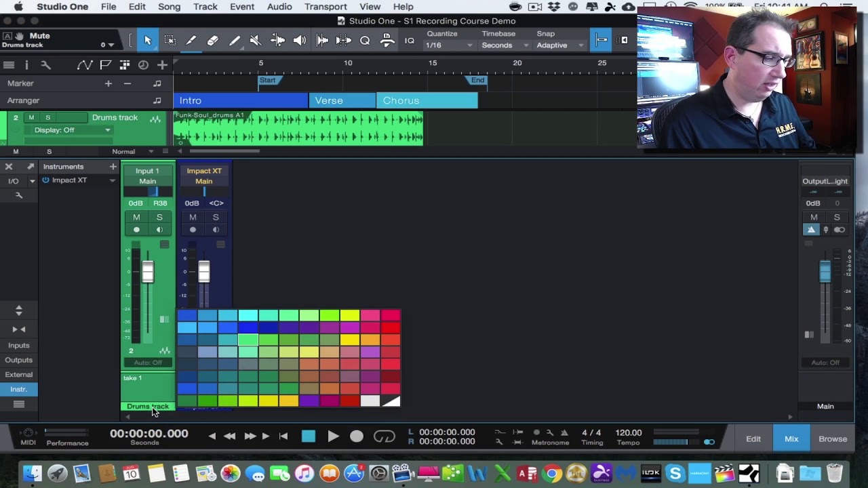
Task: Toggle Impact XT instrument power button
Action: 45,180
